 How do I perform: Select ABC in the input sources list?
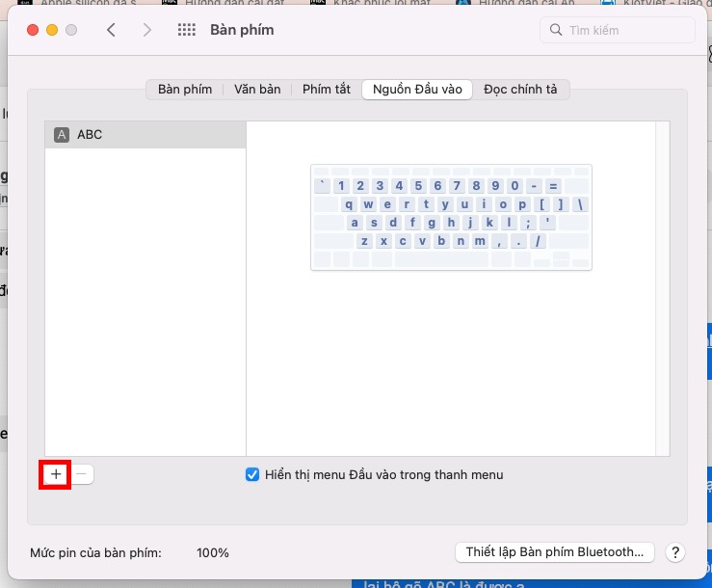point(145,135)
